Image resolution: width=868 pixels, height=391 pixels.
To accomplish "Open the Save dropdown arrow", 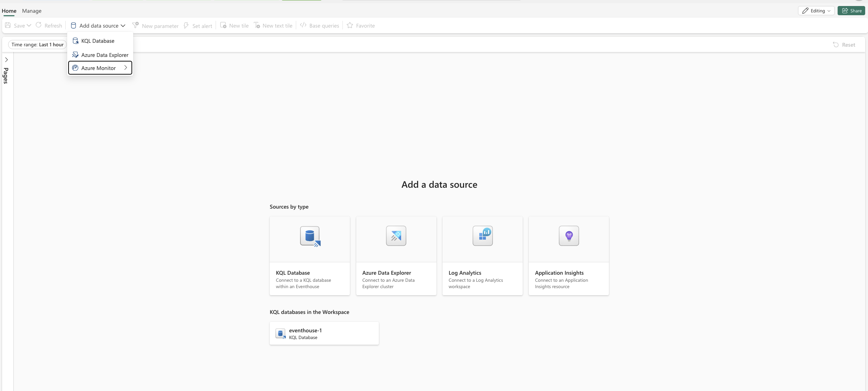I will (x=29, y=25).
